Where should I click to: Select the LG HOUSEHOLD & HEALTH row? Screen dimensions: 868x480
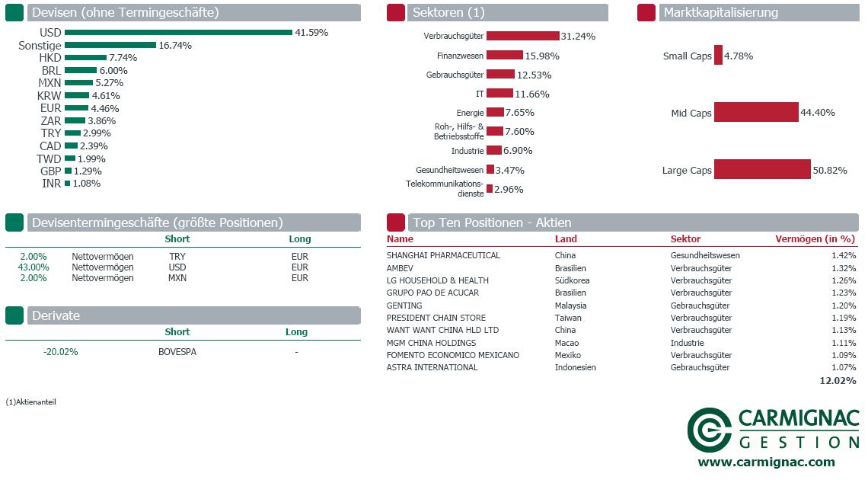click(x=621, y=280)
